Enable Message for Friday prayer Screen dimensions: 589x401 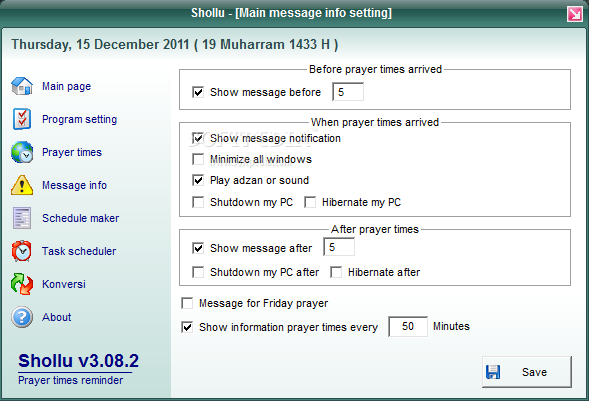187,303
